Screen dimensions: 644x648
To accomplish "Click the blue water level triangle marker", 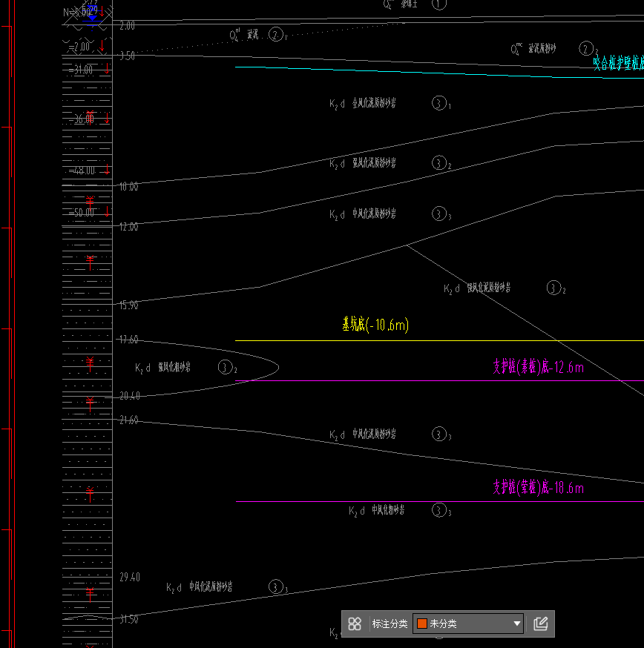I will 92,19.
